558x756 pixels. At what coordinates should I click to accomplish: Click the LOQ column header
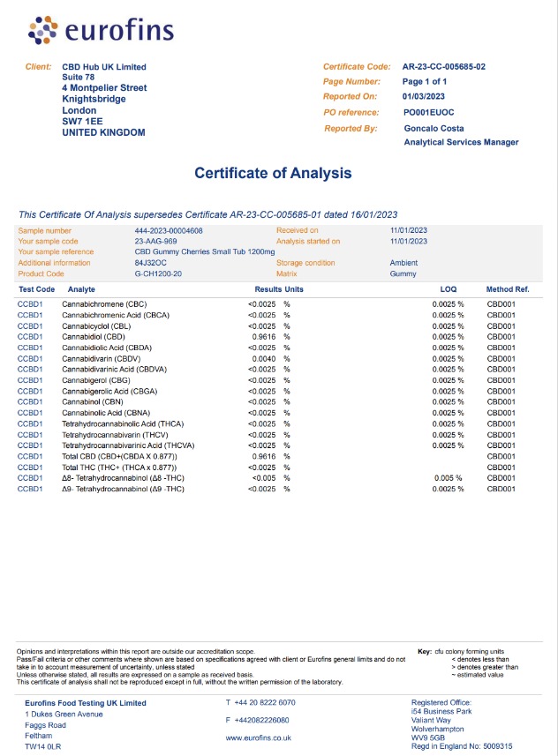point(449,289)
